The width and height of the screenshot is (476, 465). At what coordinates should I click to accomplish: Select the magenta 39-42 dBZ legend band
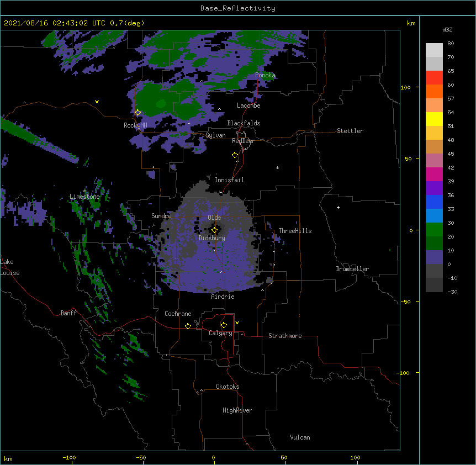click(434, 174)
